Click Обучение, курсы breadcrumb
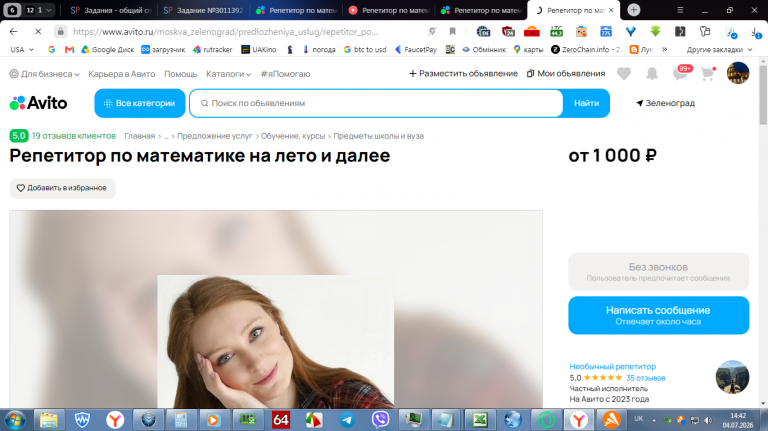Viewport: 768px width, 431px height. click(x=293, y=136)
